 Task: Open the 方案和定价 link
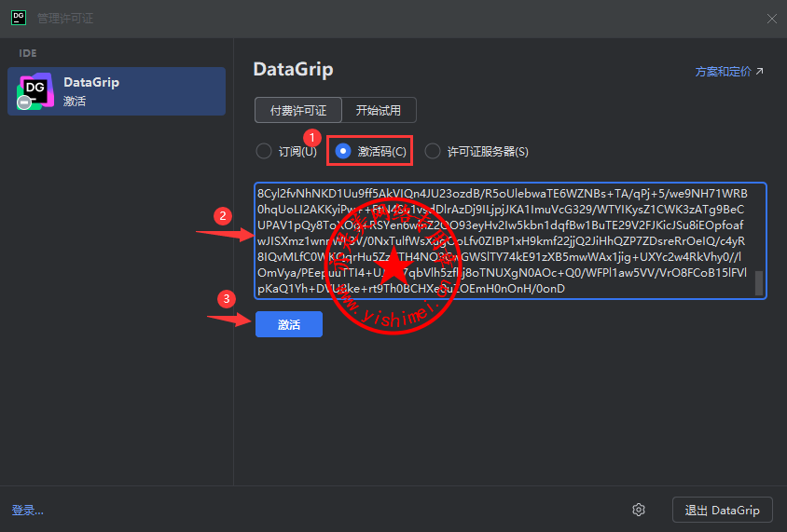click(x=729, y=72)
